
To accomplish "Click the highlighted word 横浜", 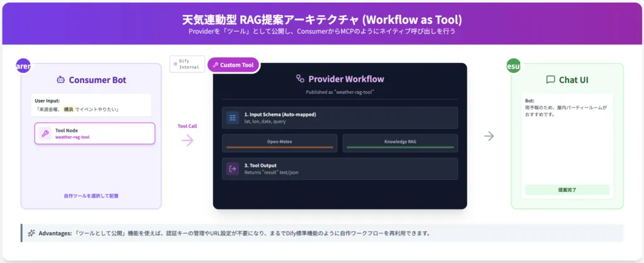I will [x=68, y=109].
